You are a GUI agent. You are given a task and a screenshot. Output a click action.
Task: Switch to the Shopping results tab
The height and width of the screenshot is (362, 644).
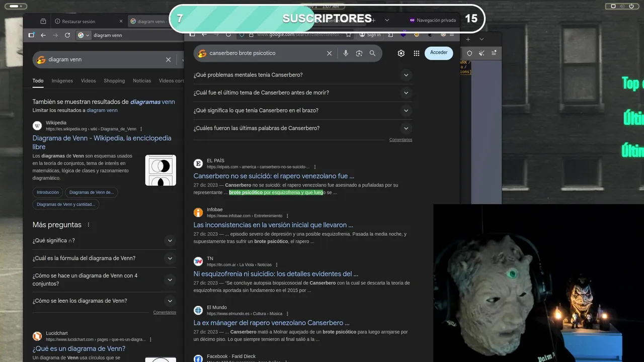(x=114, y=80)
